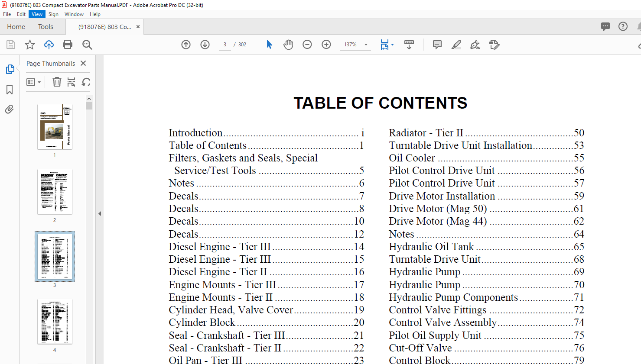
Task: Add the document to starred favorites
Action: pyautogui.click(x=30, y=45)
